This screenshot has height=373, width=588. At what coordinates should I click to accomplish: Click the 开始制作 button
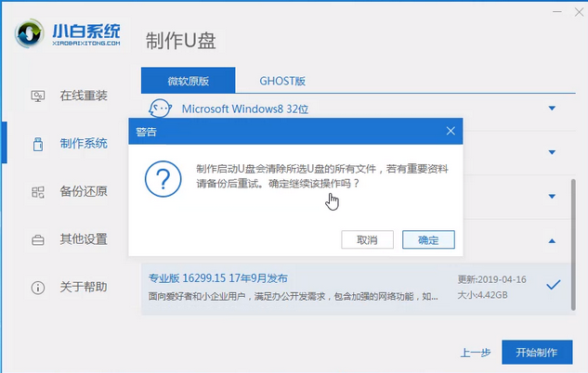point(535,353)
